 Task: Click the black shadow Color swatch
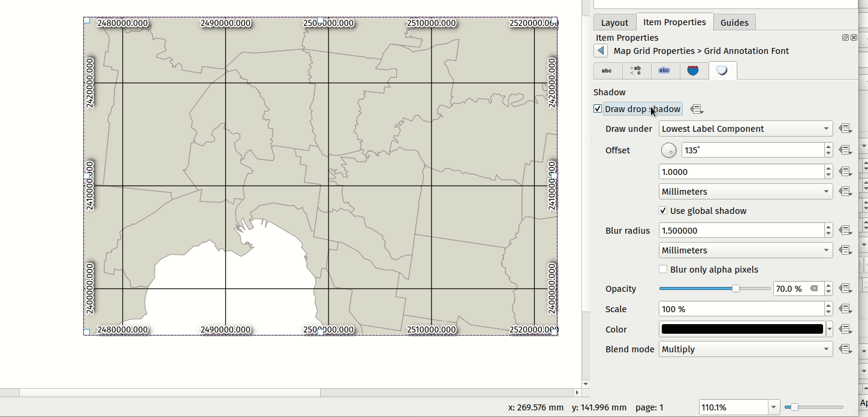(742, 329)
